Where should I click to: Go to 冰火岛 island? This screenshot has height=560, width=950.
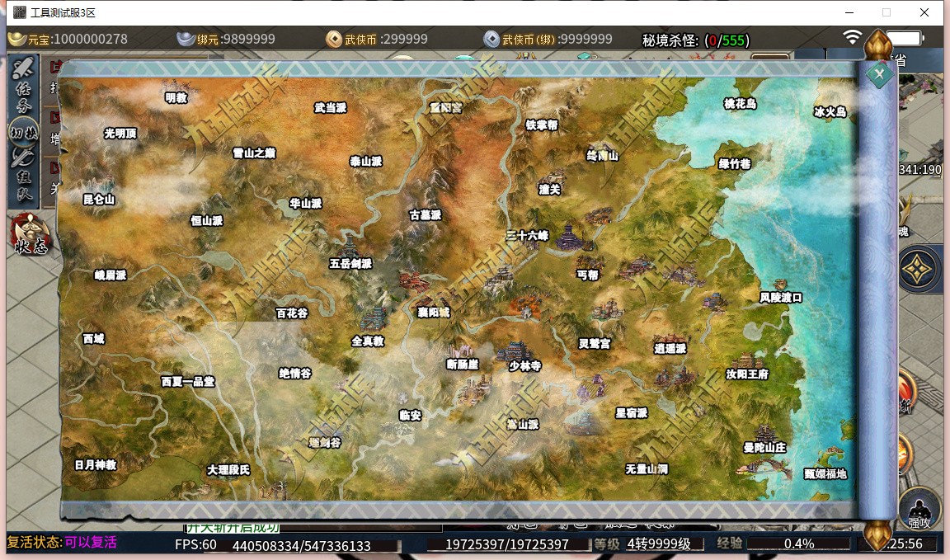point(830,112)
